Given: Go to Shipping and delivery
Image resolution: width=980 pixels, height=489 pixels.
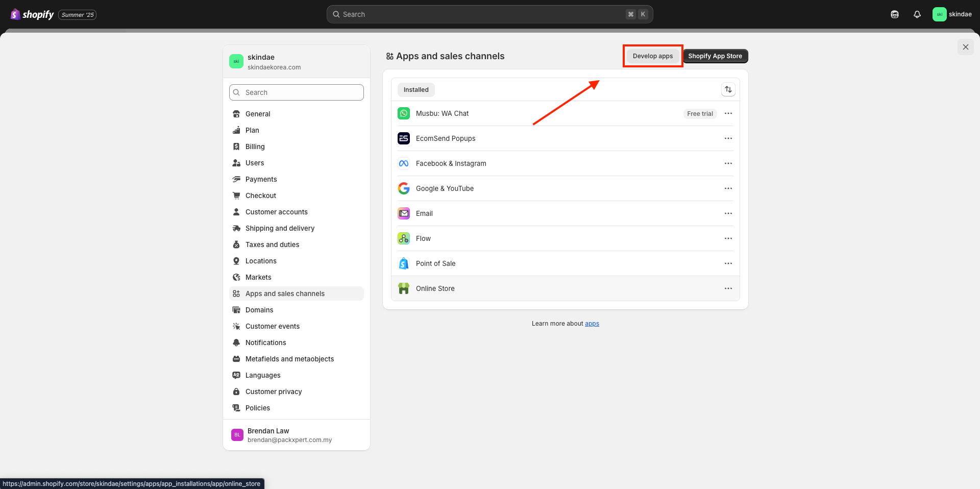Looking at the screenshot, I should pos(297,228).
